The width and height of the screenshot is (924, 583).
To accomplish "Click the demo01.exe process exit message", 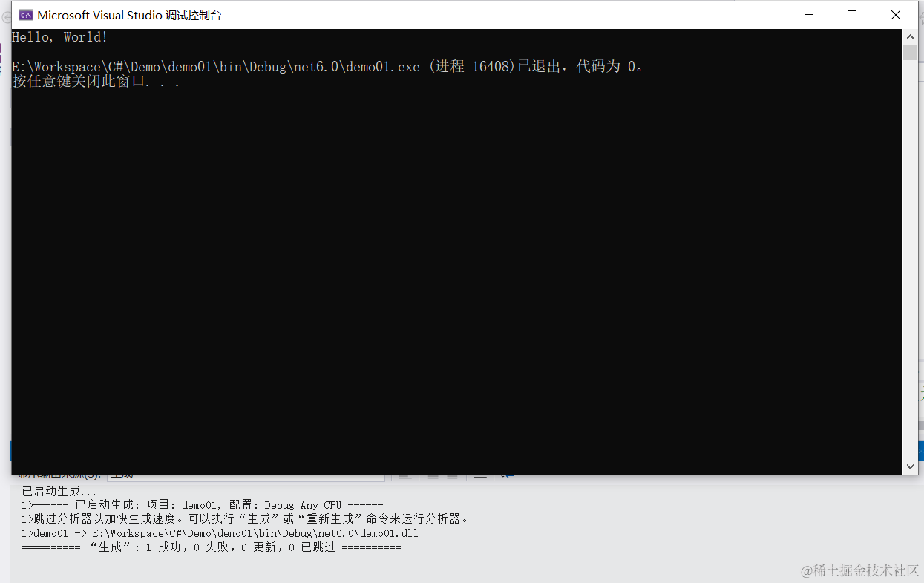I will [328, 67].
